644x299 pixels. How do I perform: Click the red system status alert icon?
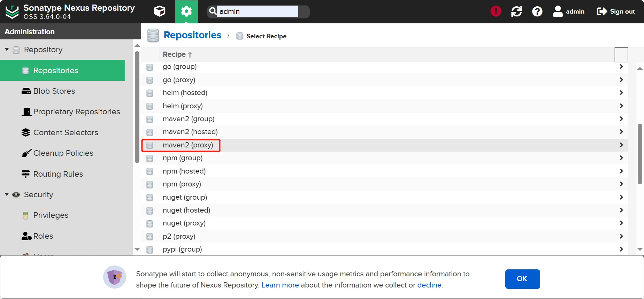(496, 11)
